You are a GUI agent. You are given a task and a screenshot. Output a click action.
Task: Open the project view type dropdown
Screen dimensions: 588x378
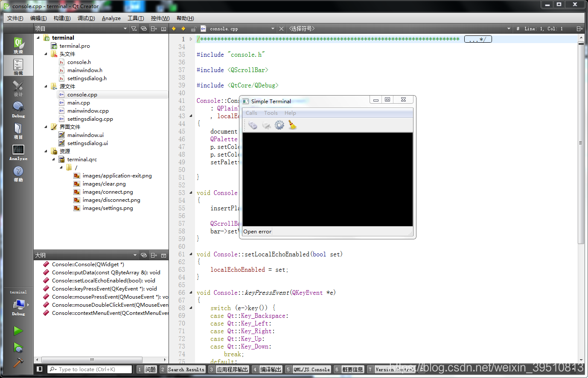(x=81, y=29)
